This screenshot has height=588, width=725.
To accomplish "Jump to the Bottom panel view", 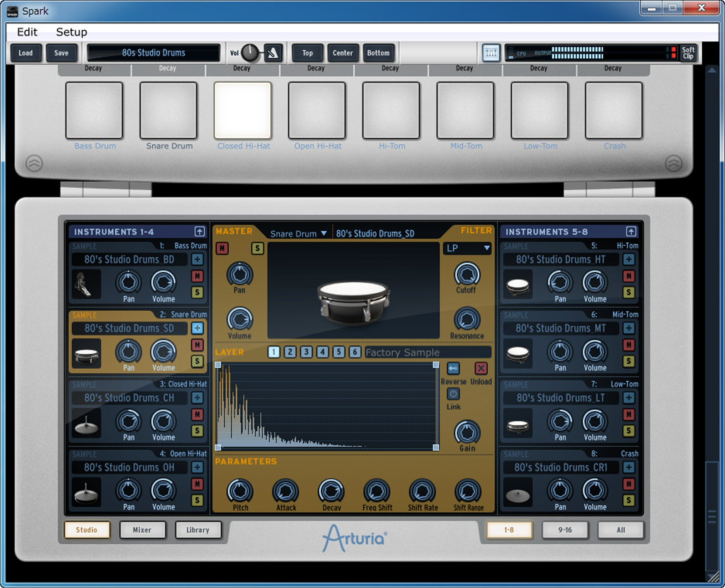I will click(x=378, y=53).
